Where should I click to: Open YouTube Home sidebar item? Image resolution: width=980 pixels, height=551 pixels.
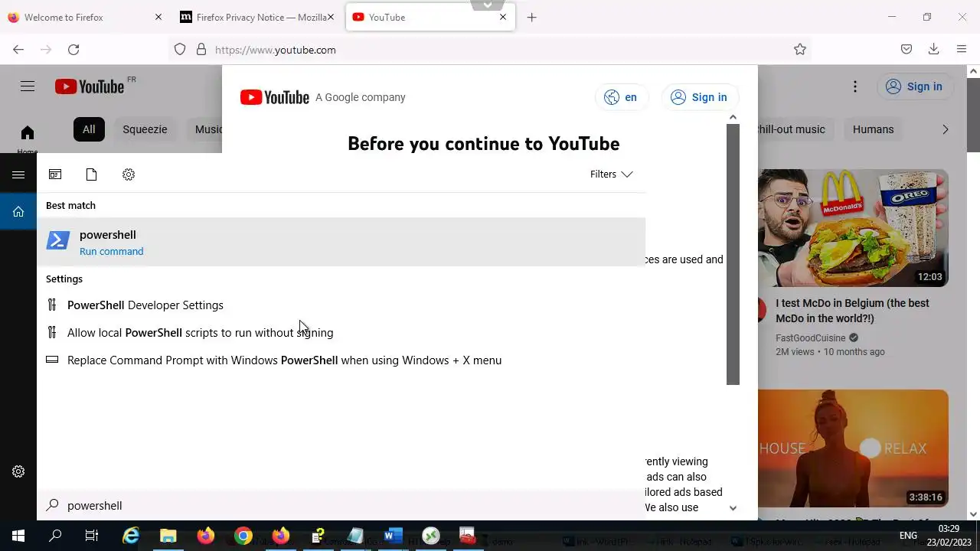[27, 138]
